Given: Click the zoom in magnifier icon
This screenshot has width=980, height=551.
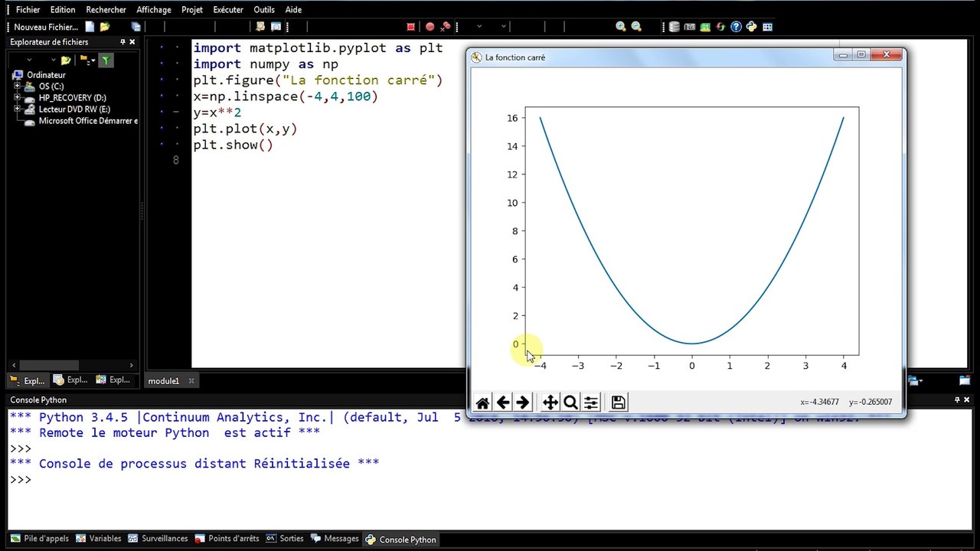Looking at the screenshot, I should [621, 27].
